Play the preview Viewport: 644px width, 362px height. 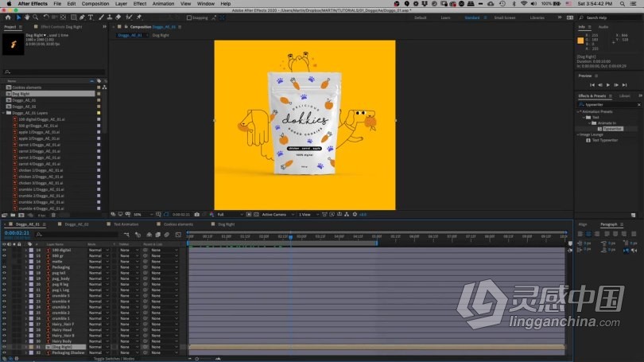[x=608, y=85]
